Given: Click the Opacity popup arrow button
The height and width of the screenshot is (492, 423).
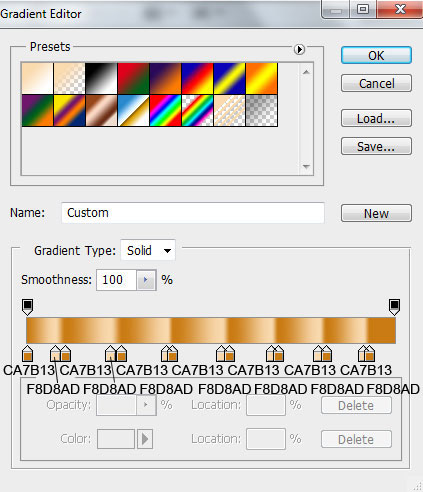Looking at the screenshot, I should point(146,405).
